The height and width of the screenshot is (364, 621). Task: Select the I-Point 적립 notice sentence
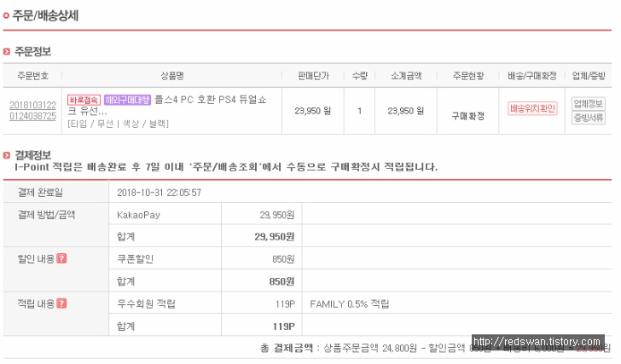(226, 166)
